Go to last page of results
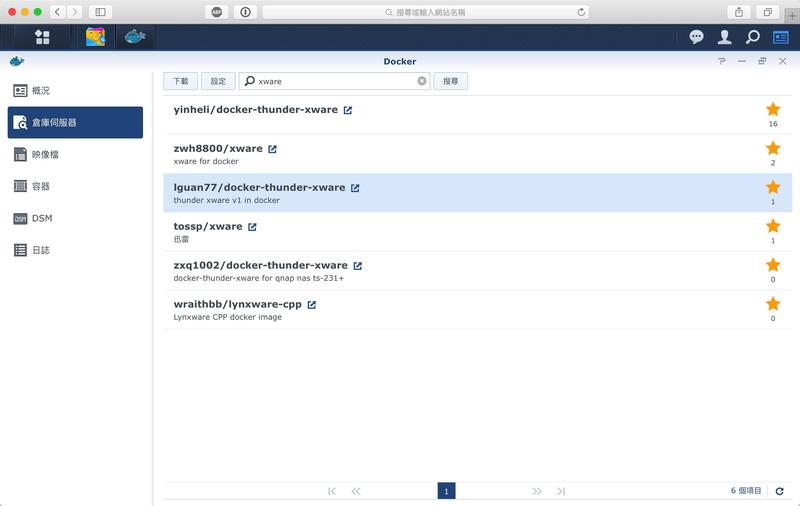The height and width of the screenshot is (506, 800). pyautogui.click(x=561, y=491)
